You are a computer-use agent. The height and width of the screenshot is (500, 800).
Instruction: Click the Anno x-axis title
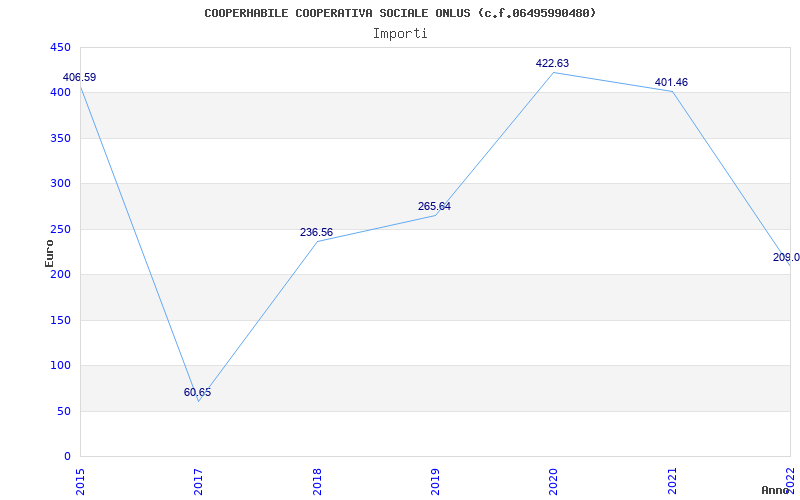776,490
